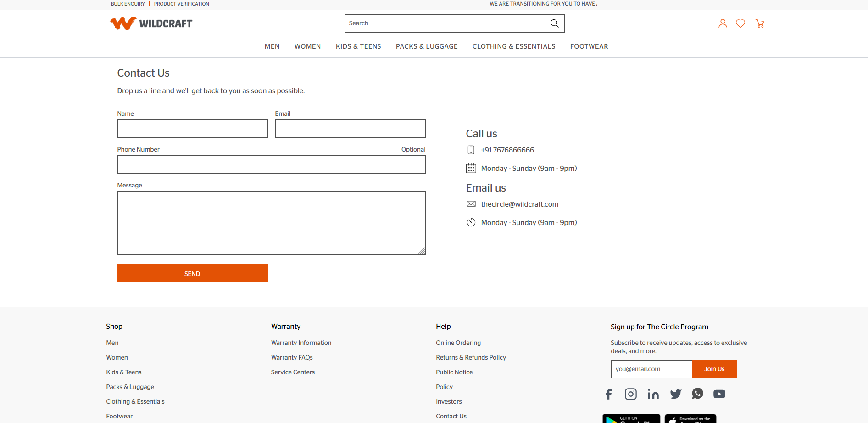Open footer Policy link
868x423 pixels.
pyautogui.click(x=444, y=387)
